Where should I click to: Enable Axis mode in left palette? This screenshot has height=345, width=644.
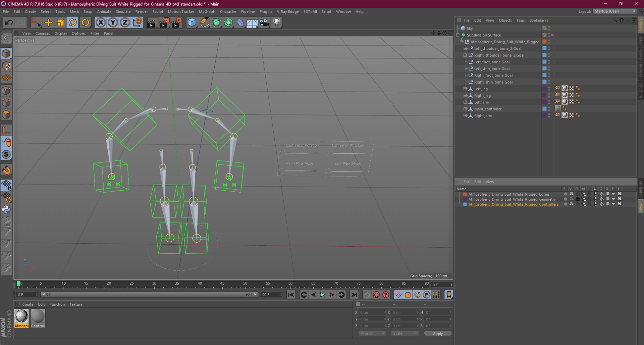6,130
